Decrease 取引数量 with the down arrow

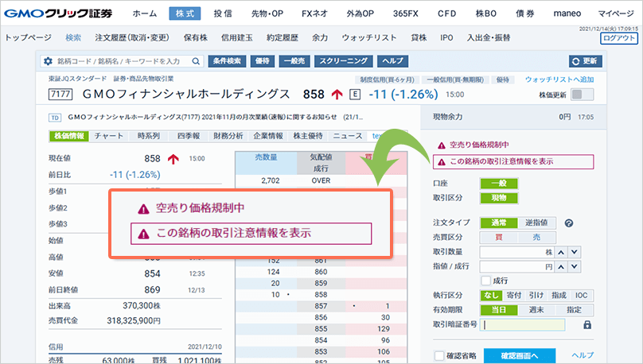pos(575,252)
